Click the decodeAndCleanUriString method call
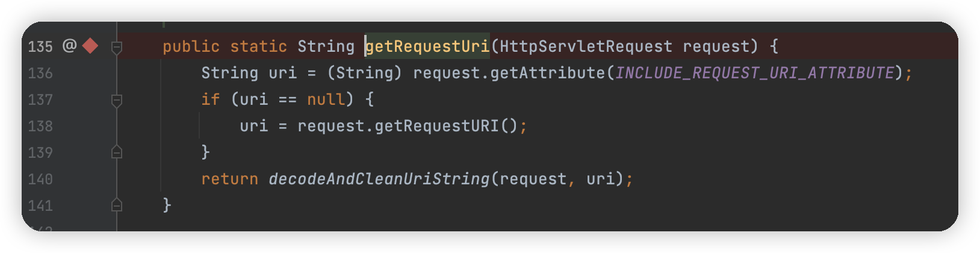This screenshot has height=253, width=980. 379,179
